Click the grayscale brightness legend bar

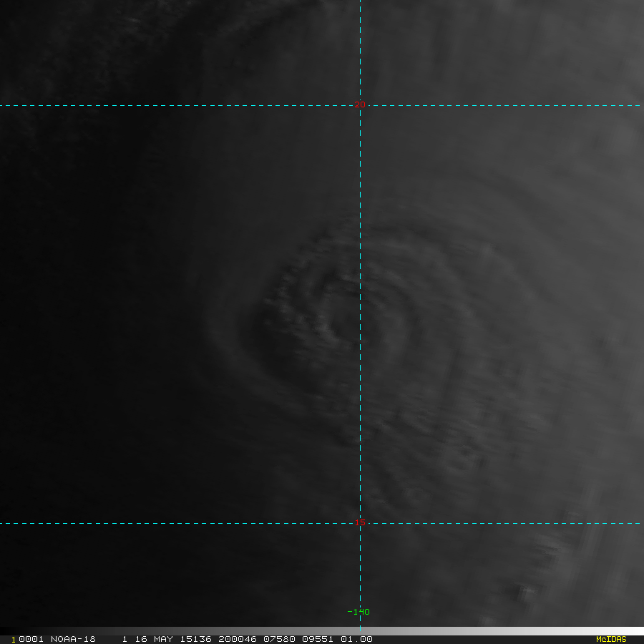click(x=322, y=631)
